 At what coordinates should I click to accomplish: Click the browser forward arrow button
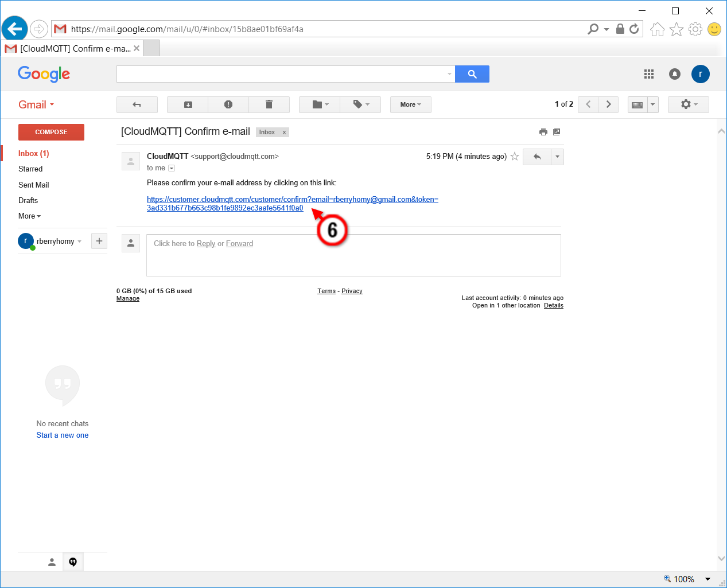pyautogui.click(x=39, y=29)
